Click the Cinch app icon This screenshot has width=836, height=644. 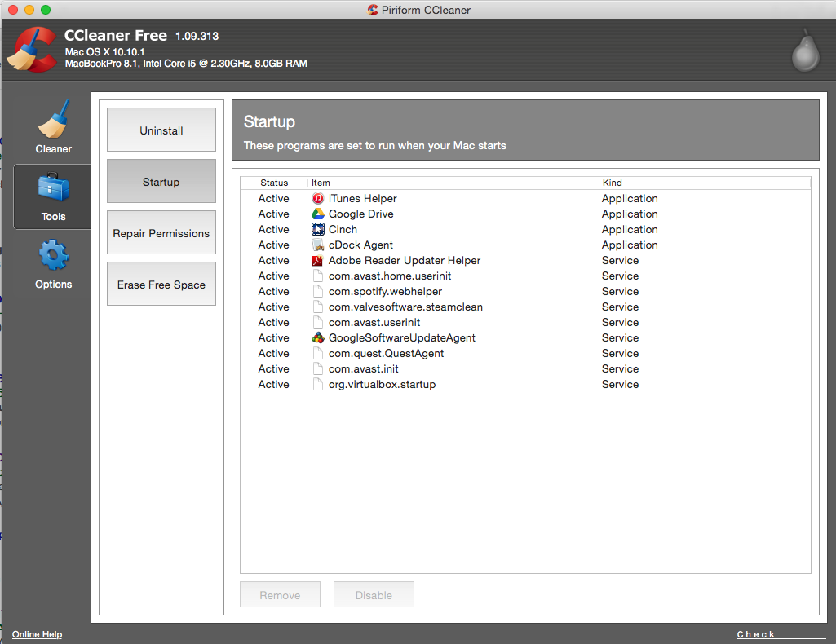(318, 229)
